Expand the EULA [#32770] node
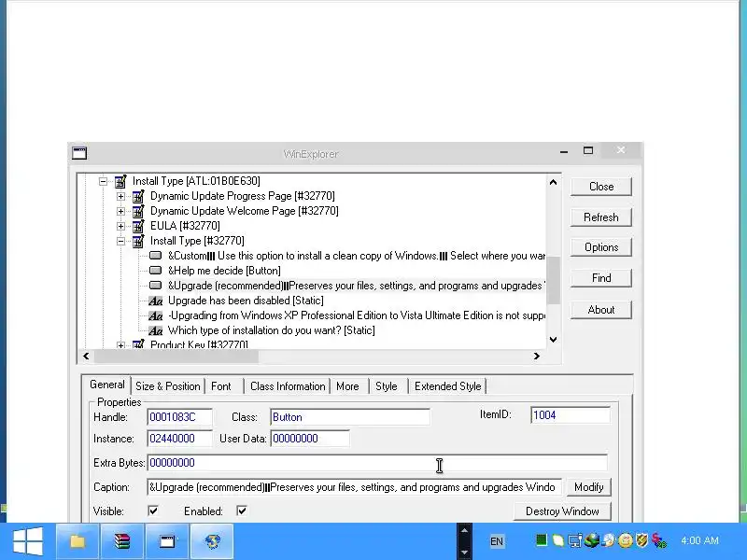 coord(120,226)
